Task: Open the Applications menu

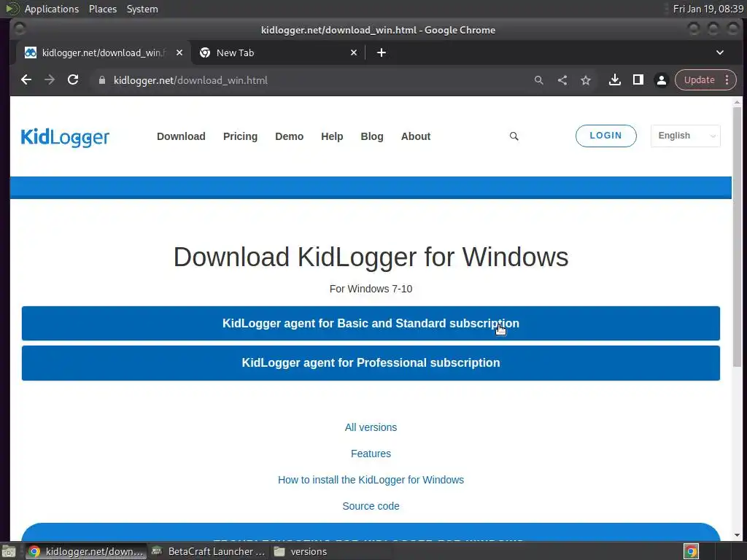Action: pos(52,9)
